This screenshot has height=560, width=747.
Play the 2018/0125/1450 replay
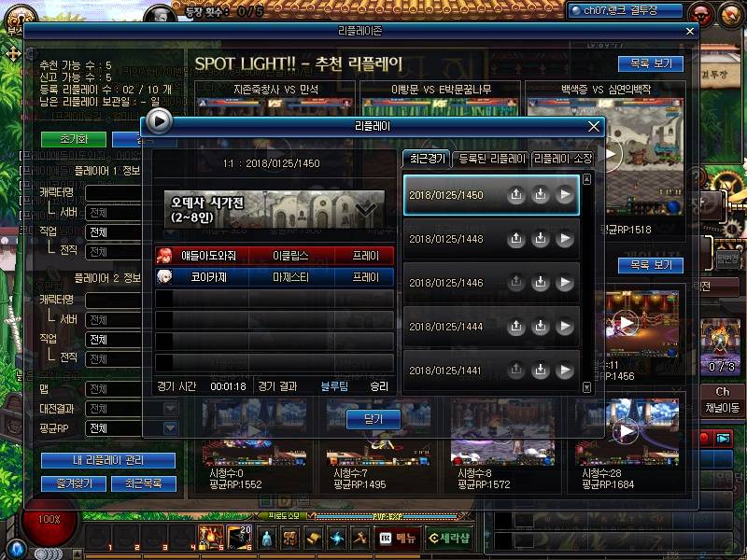click(564, 195)
